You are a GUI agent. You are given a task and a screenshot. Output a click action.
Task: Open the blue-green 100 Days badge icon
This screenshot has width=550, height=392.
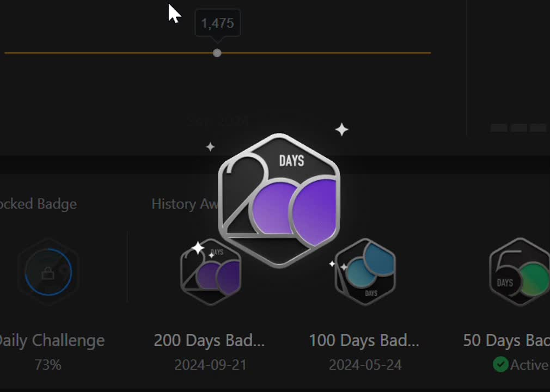click(365, 272)
